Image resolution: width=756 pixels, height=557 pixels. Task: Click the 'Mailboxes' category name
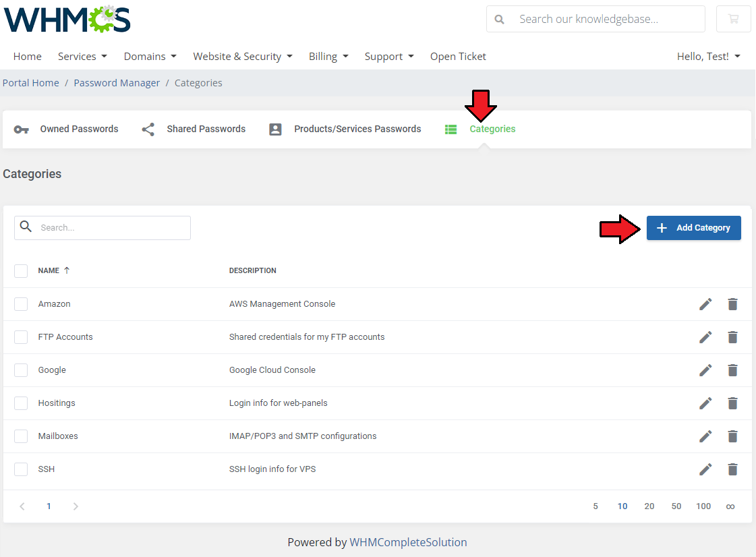coord(58,436)
